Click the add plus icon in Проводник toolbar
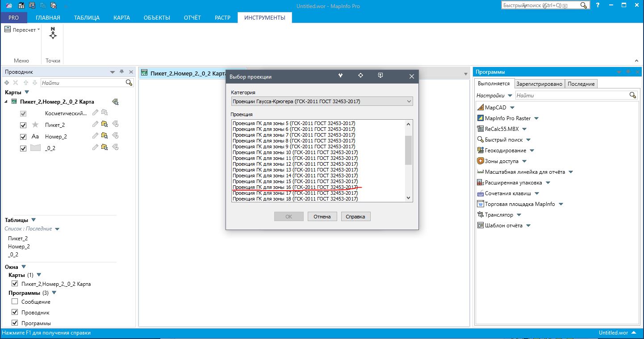The height and width of the screenshot is (339, 644). click(7, 83)
